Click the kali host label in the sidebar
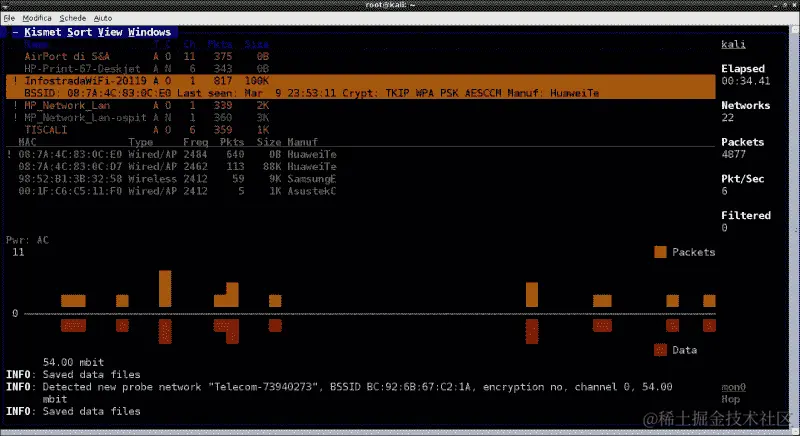800x436 pixels. pyautogui.click(x=733, y=44)
